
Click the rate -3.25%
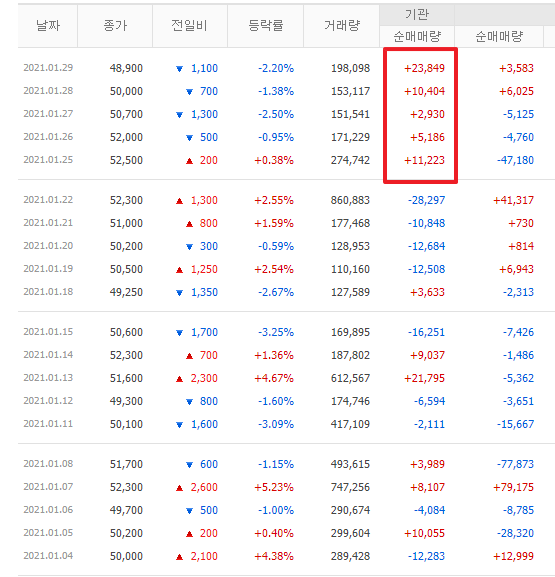276,332
